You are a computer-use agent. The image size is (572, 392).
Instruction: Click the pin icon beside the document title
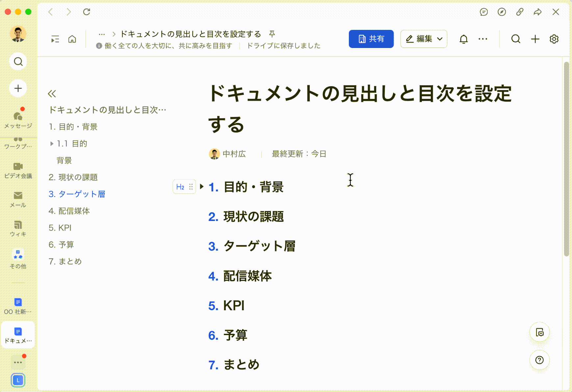click(272, 34)
